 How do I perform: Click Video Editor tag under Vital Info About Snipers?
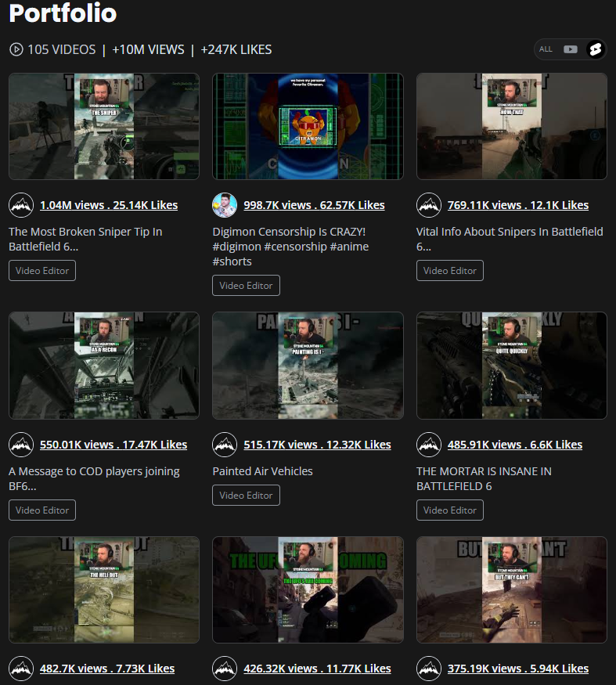[x=450, y=270]
